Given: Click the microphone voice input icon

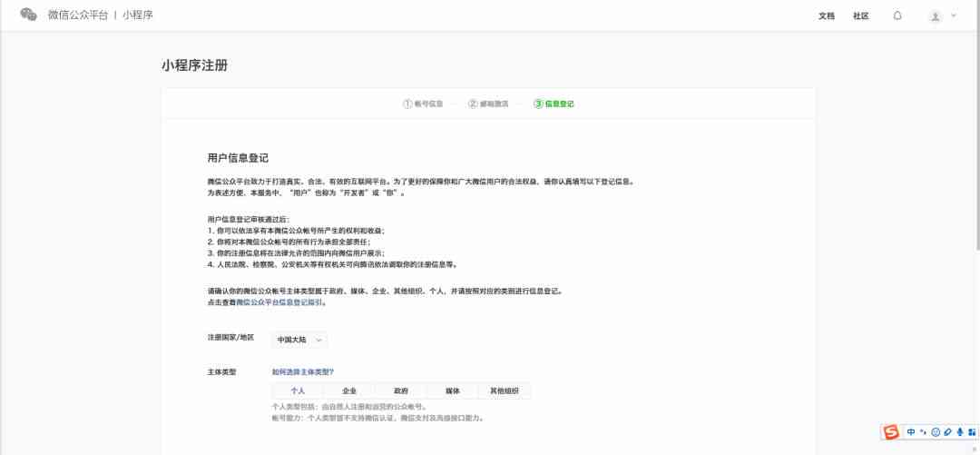Looking at the screenshot, I should [x=960, y=432].
